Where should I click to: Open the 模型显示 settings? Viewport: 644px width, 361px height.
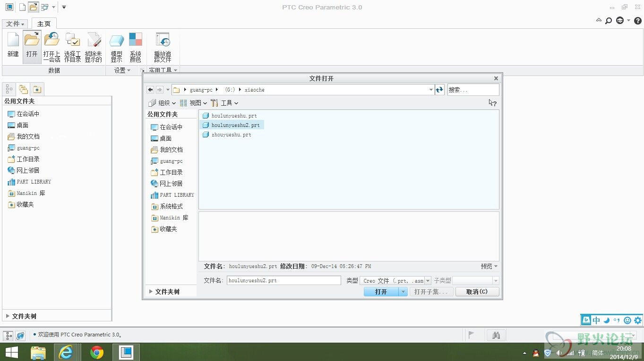116,47
